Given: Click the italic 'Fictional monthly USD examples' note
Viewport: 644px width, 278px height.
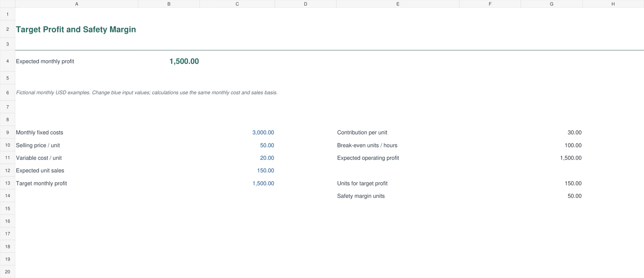Looking at the screenshot, I should [x=147, y=93].
